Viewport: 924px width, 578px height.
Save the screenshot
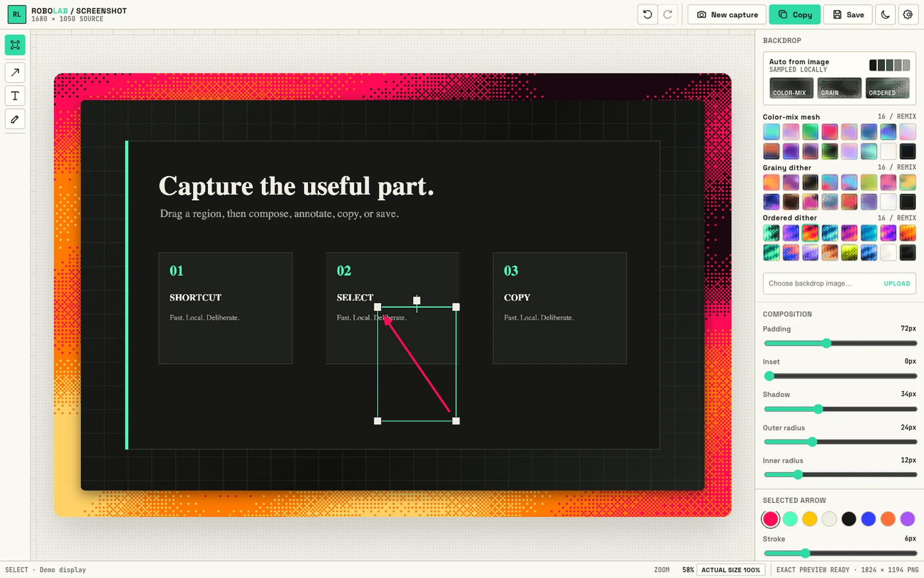coord(848,14)
